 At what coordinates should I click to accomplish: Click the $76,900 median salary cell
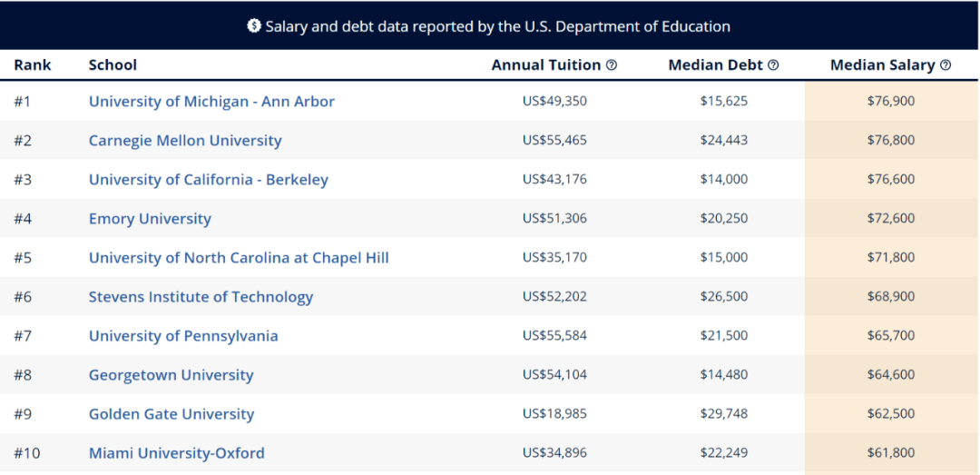point(891,101)
